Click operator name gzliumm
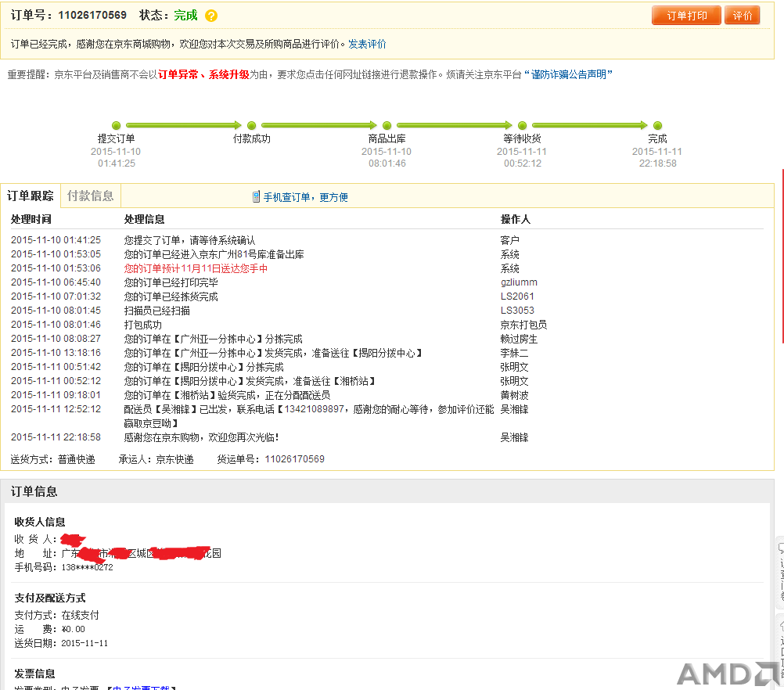784x690 pixels. pos(519,282)
